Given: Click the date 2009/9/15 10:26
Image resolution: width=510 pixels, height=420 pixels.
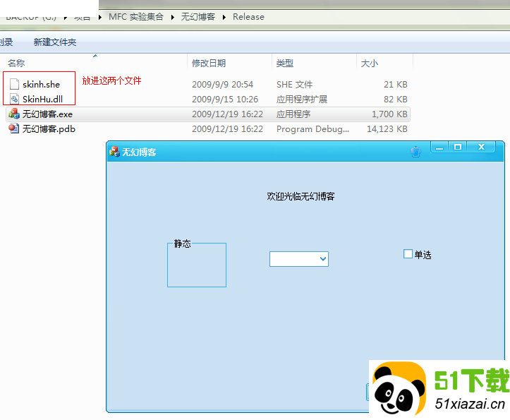Looking at the screenshot, I should pyautogui.click(x=225, y=99).
